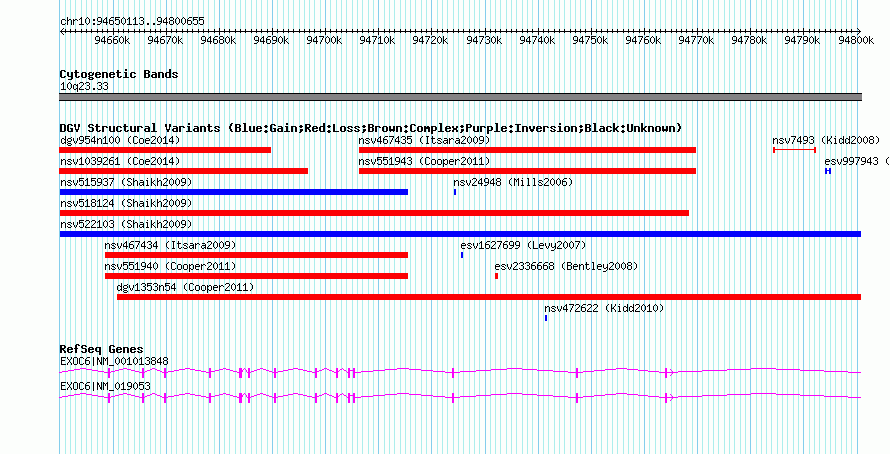Screen dimensions: 890x454
Task: Select the nsv1039261 (Coe2014) variant bar
Action: tap(184, 171)
